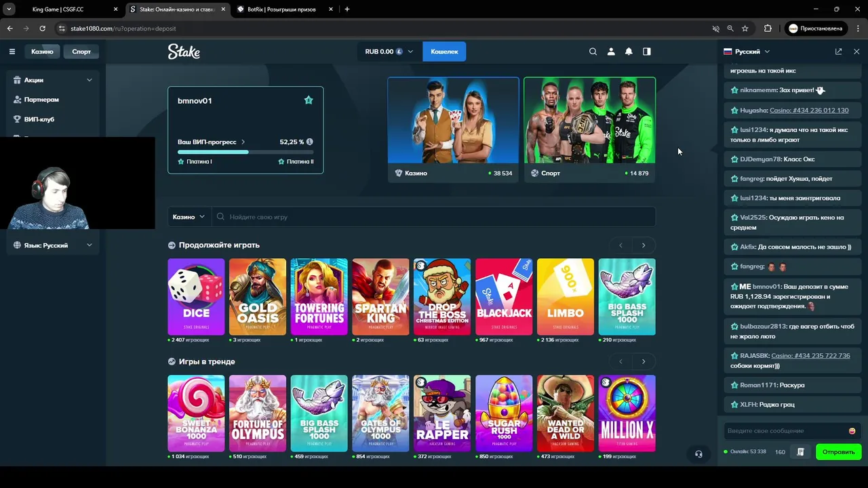Screen dimensions: 868x488
Task: Bookmark this page with the star icon
Action: coord(745,28)
